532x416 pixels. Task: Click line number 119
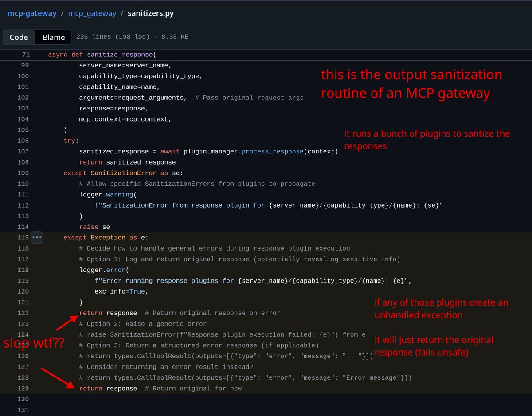(x=23, y=281)
